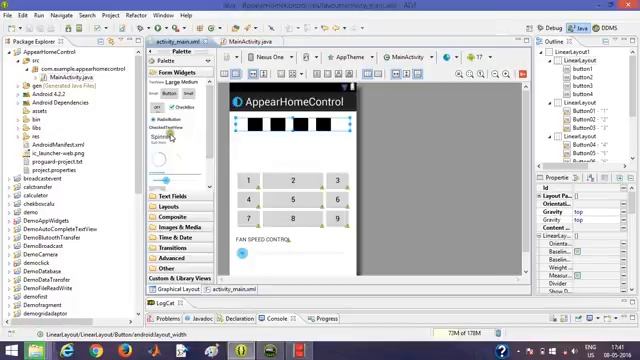
Task: Toggle link with editor in Package Explorer
Action: (x=111, y=42)
